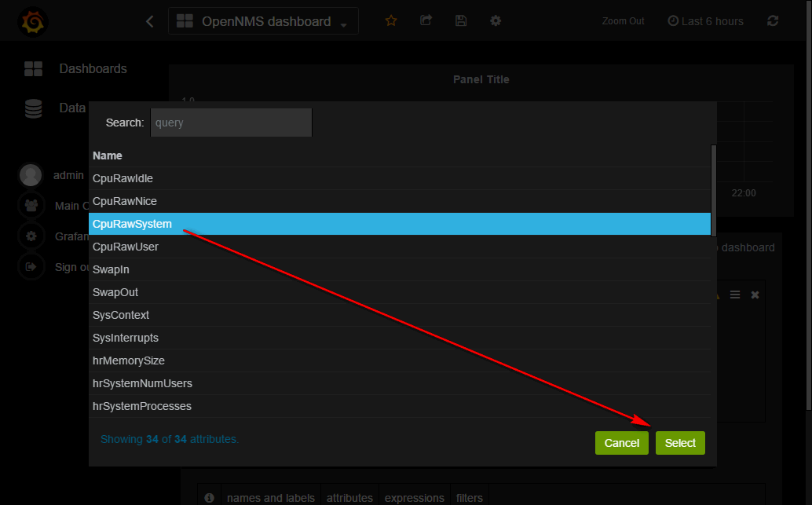This screenshot has height=505, width=812.
Task: Star the dashboard as favorite
Action: pos(391,20)
